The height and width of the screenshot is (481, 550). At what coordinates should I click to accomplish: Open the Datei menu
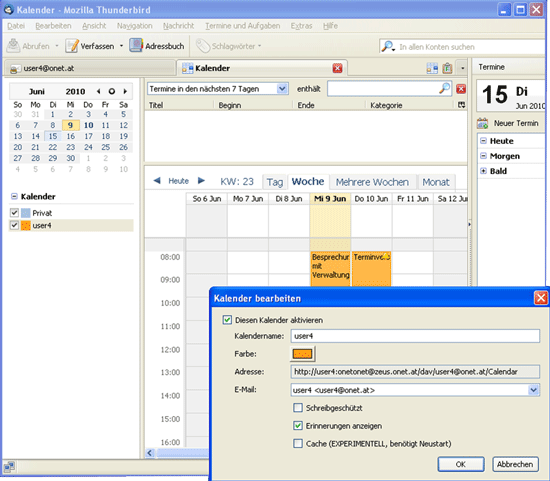16,26
